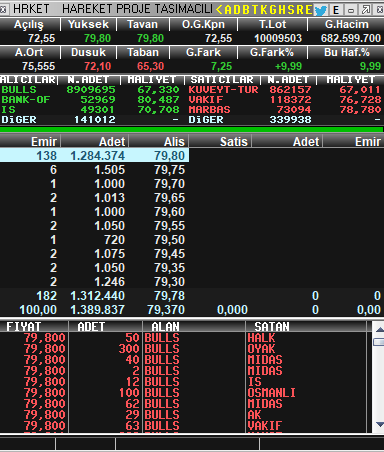Select the trade sold by OSMANLI

[183, 393]
